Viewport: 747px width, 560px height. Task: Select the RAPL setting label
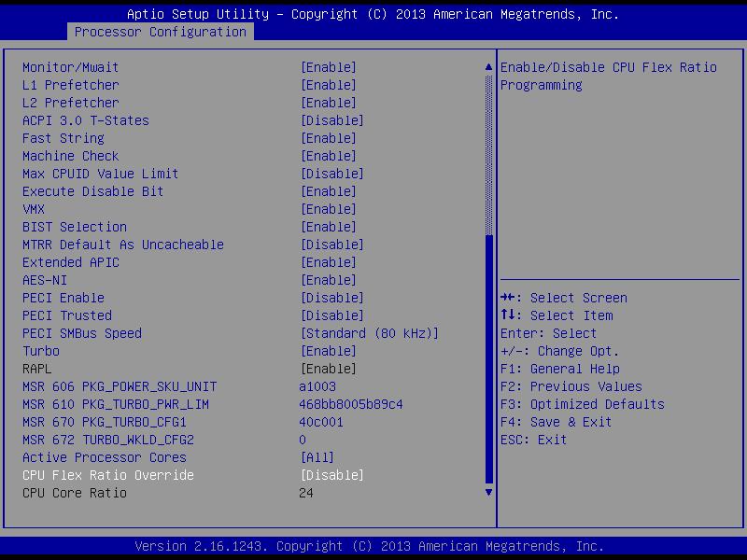pos(37,369)
